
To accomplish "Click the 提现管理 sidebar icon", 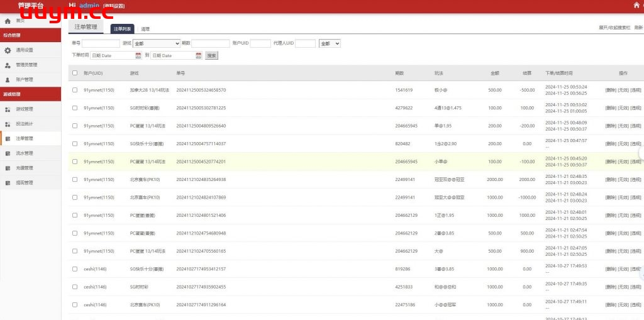I will [x=8, y=183].
